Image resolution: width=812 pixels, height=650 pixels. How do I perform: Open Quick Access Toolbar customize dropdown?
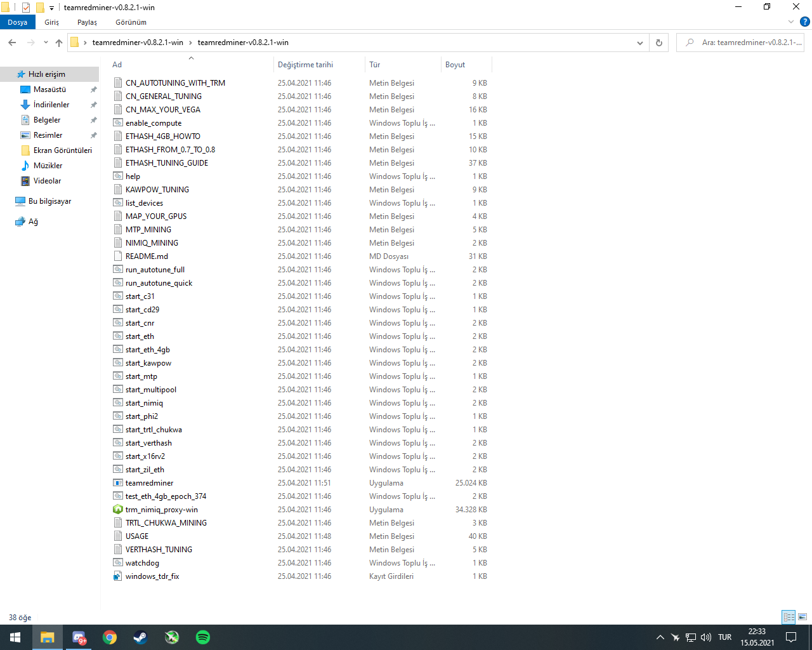click(52, 8)
